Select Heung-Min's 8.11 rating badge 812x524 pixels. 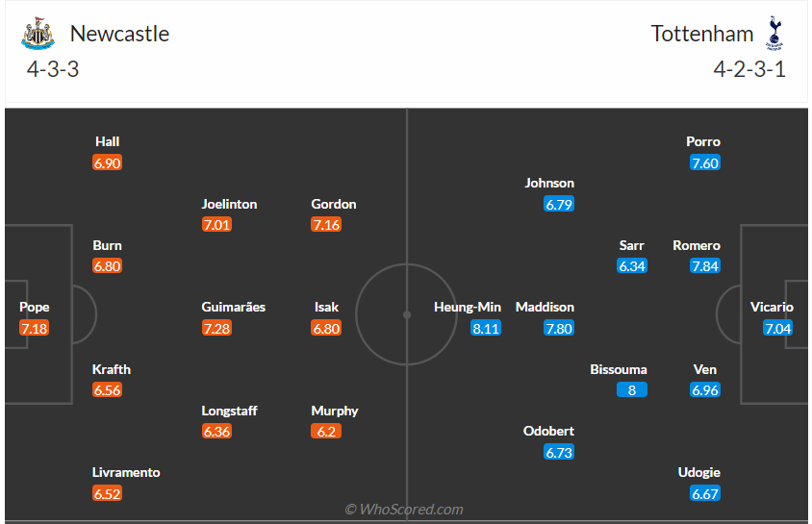(486, 328)
